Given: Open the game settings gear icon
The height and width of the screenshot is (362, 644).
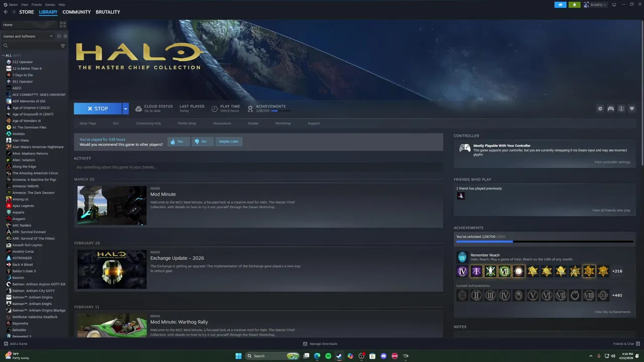Looking at the screenshot, I should [x=600, y=109].
